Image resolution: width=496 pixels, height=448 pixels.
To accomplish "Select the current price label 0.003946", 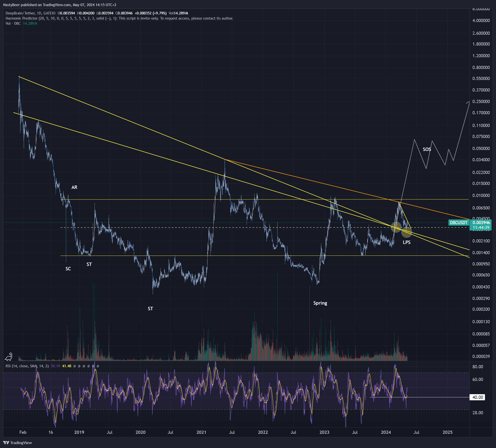I will pos(481,223).
